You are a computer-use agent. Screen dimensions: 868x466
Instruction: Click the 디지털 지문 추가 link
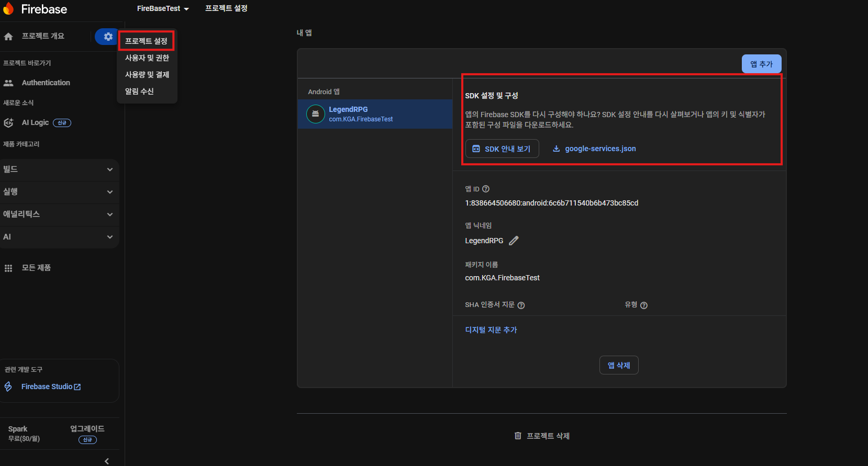point(491,330)
